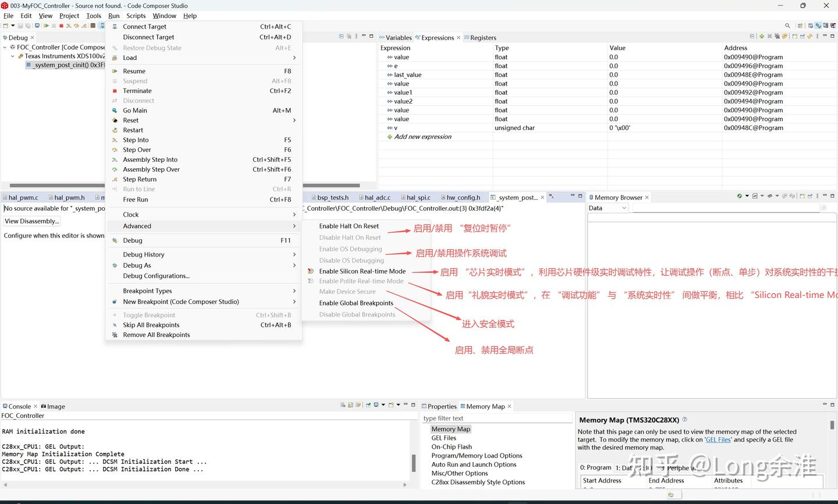Screen dimensions: 838x504
Task: Click the Memory Browser address input field
Action: point(726,208)
